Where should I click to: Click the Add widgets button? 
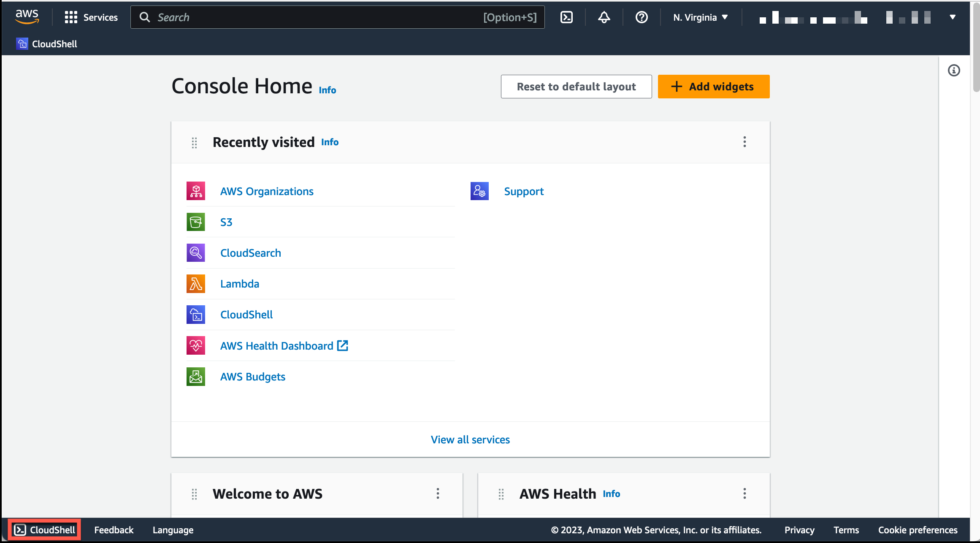point(713,86)
